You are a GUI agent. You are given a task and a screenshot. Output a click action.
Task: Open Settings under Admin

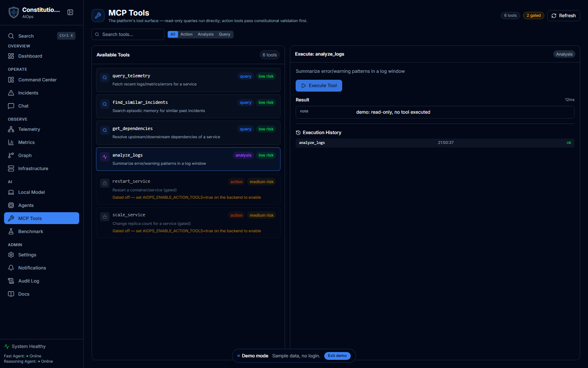[42, 255]
